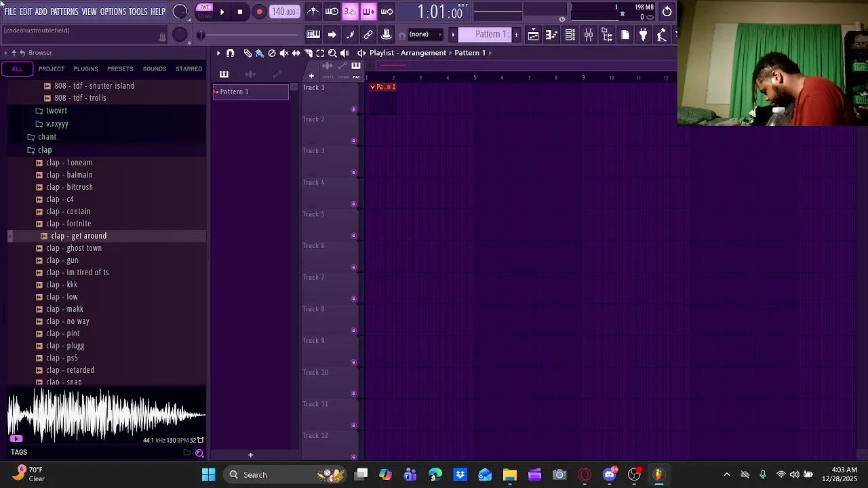Switch the PAT/SONG mode toggle
The image size is (868, 488).
tap(204, 12)
